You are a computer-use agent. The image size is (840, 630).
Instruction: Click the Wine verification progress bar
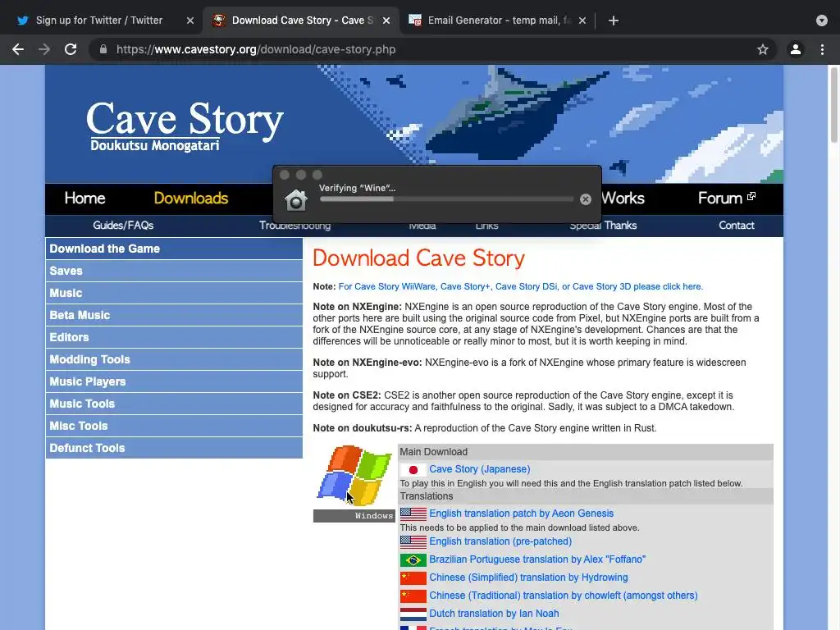[446, 199]
